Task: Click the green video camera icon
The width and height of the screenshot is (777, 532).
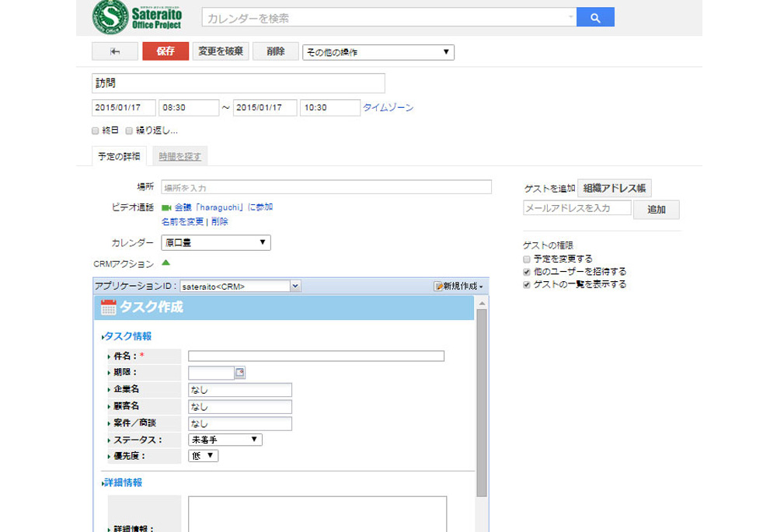Action: pos(166,208)
